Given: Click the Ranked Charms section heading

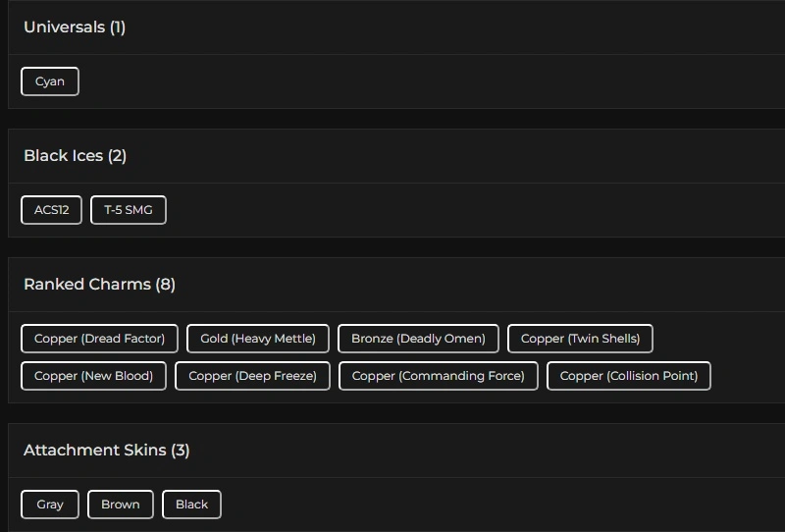Looking at the screenshot, I should pos(86,285).
